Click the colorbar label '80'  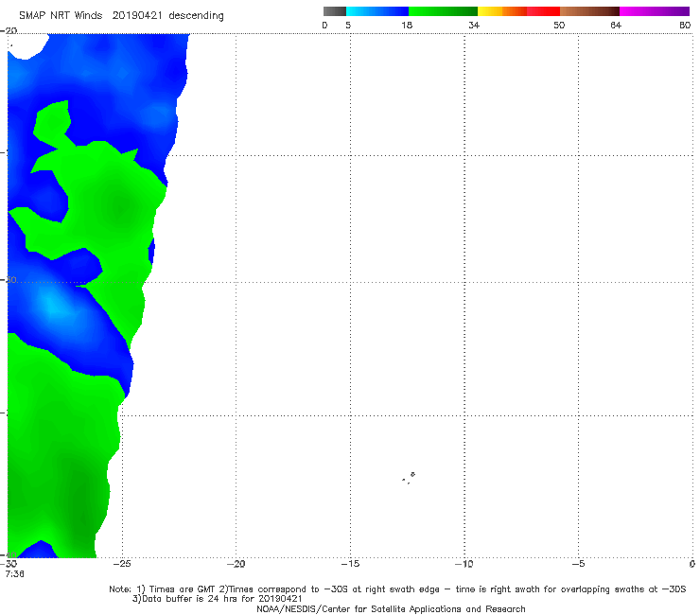coord(685,25)
